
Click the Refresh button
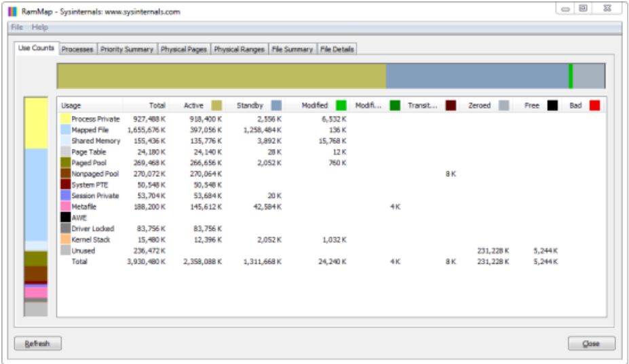[x=38, y=344]
